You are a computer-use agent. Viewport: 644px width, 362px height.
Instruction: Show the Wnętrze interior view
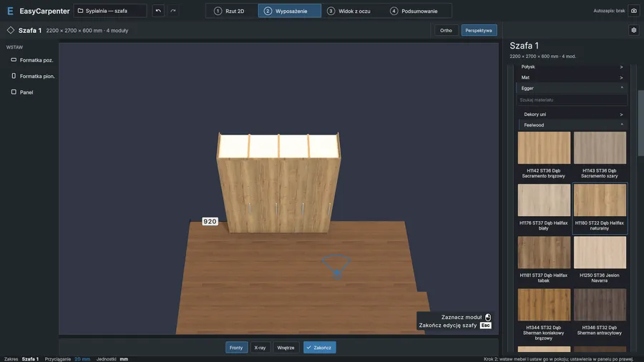[286, 348]
